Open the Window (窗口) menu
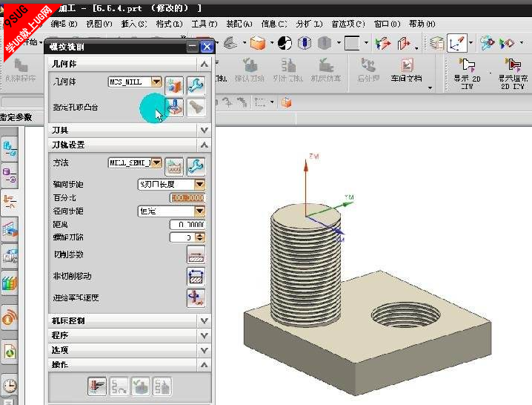Image resolution: width=532 pixels, height=405 pixels. (387, 24)
